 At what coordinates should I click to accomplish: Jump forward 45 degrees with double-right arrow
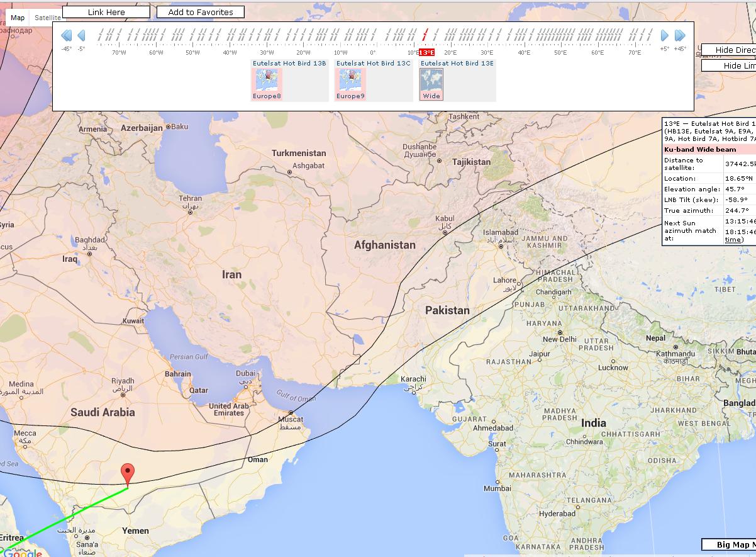[680, 35]
